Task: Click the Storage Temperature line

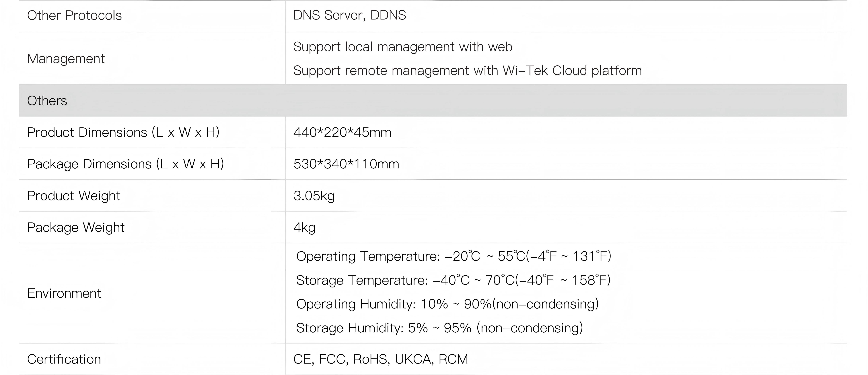Action: tap(453, 280)
